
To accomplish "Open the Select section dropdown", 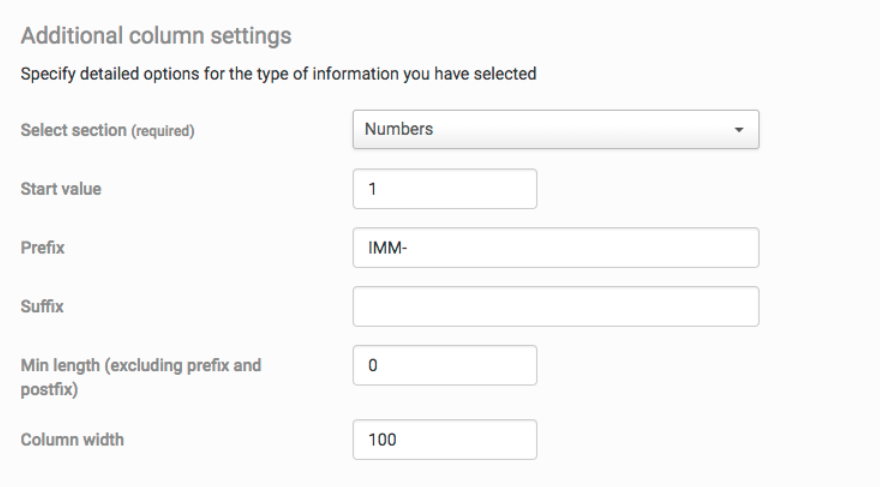I will [x=555, y=130].
